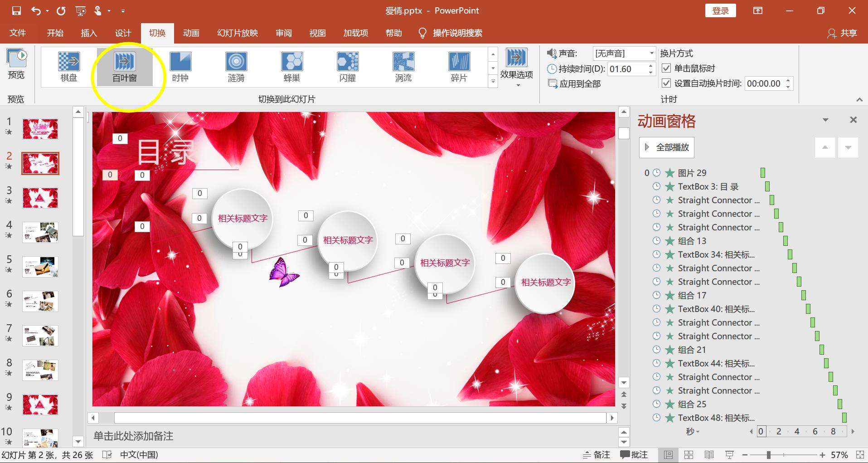Apply the 时钟 (Clock) transition effect
Viewport: 868px width, 463px height.
point(180,67)
